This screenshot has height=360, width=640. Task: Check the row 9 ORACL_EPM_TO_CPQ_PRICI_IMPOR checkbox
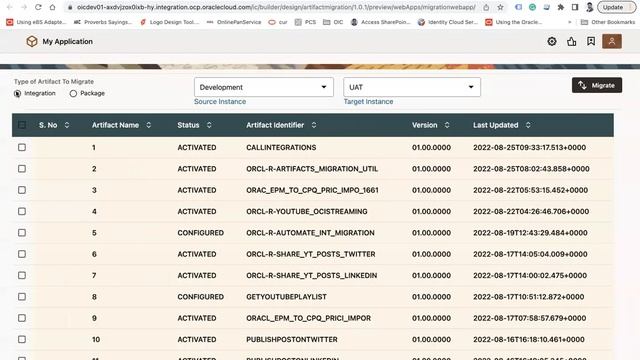coord(22,318)
